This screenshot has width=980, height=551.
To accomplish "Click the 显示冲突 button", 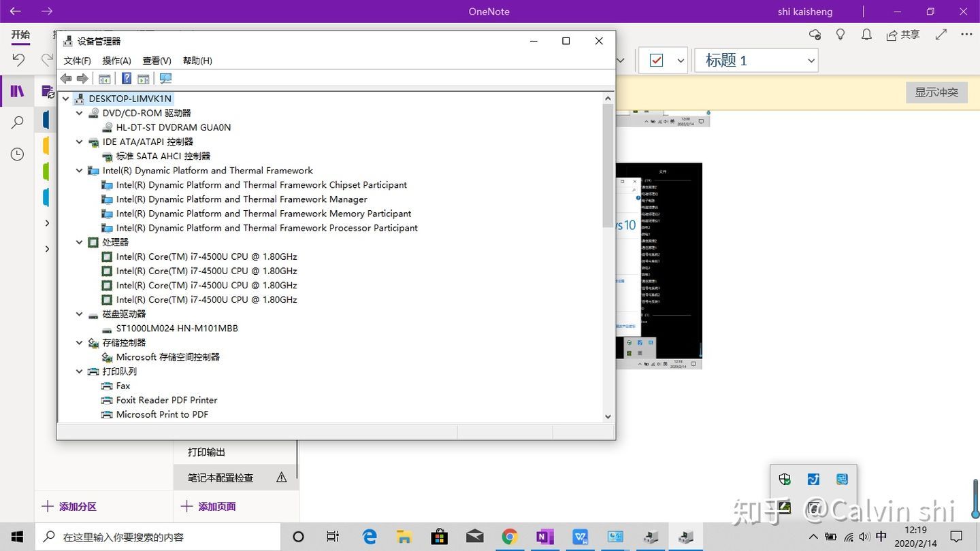I will 936,93.
